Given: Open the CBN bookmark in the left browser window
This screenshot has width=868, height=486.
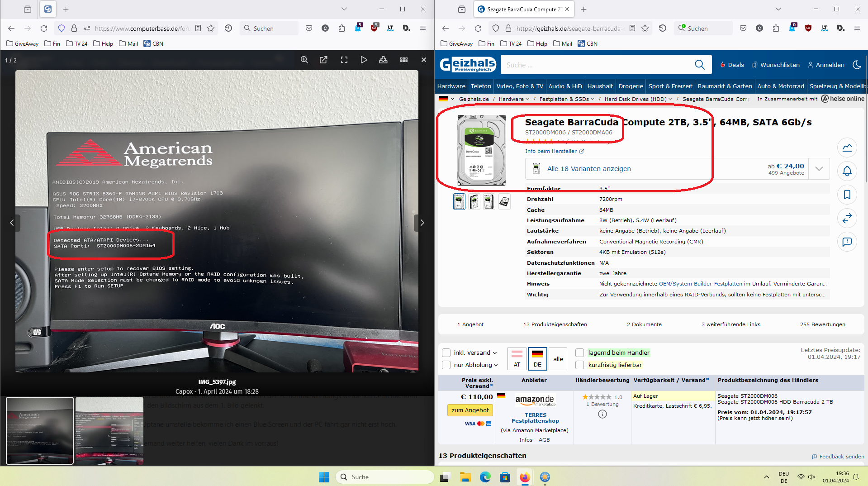Looking at the screenshot, I should click(x=153, y=43).
